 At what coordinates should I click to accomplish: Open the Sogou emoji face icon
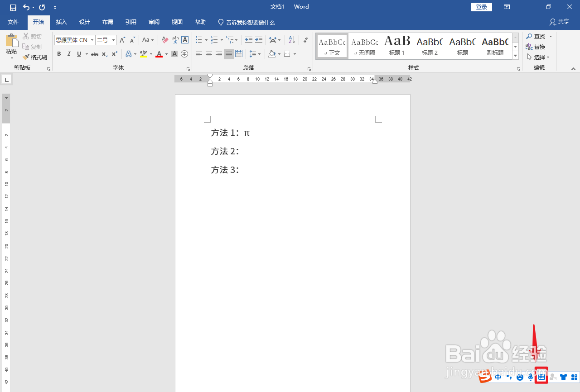(520, 377)
